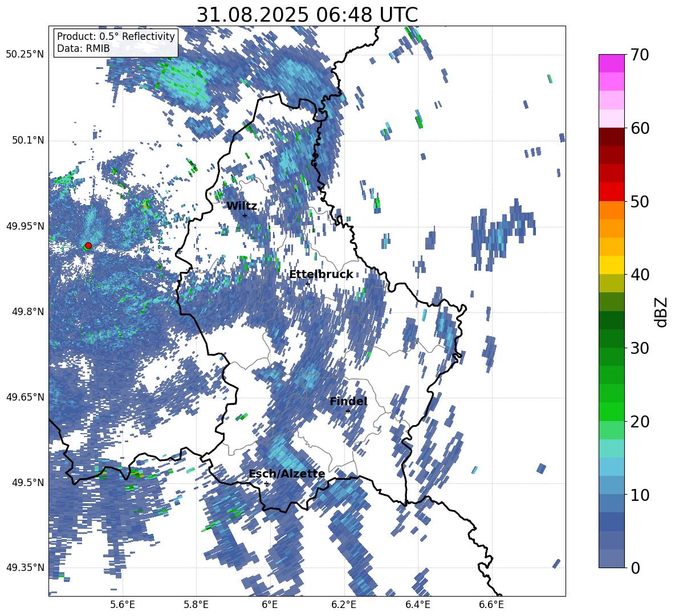Click the Esch/Alzette station cross marker
The height and width of the screenshot is (616, 675).
pos(266,483)
